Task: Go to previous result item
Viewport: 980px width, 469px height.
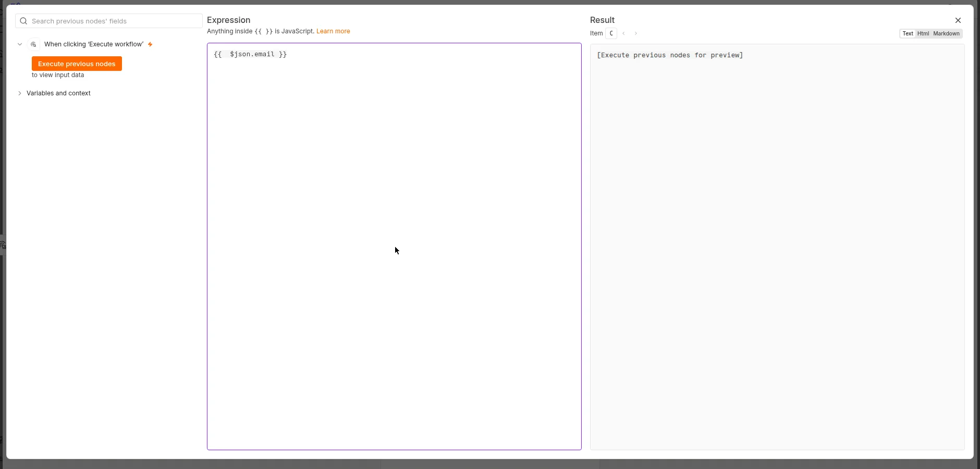Action: point(624,33)
